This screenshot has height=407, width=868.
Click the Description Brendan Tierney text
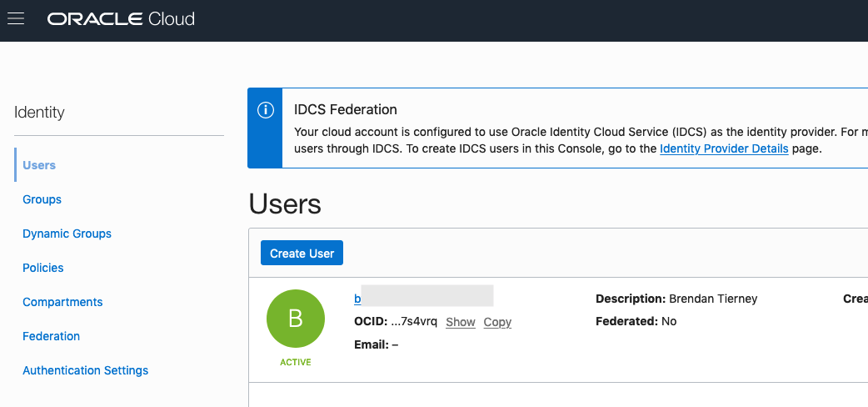click(x=676, y=299)
